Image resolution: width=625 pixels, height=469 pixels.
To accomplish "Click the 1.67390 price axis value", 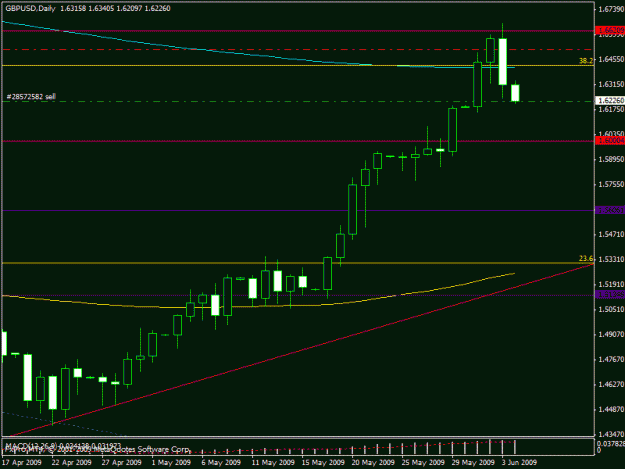I will (x=611, y=9).
